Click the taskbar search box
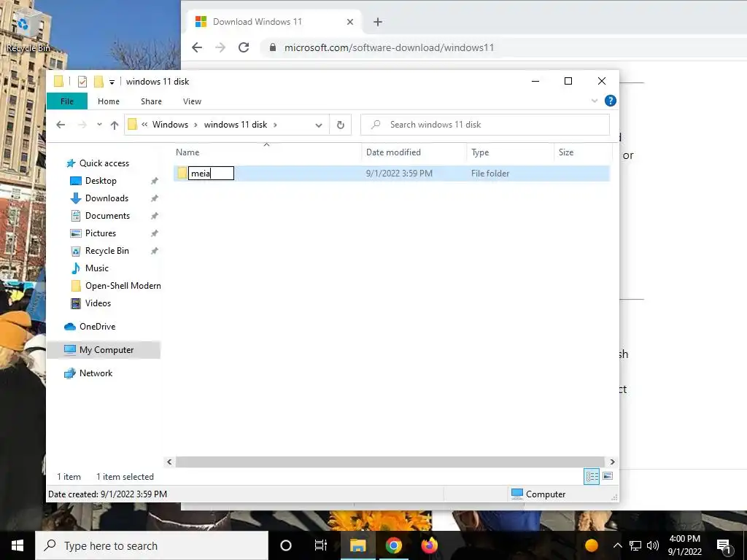Image resolution: width=747 pixels, height=560 pixels. point(152,545)
